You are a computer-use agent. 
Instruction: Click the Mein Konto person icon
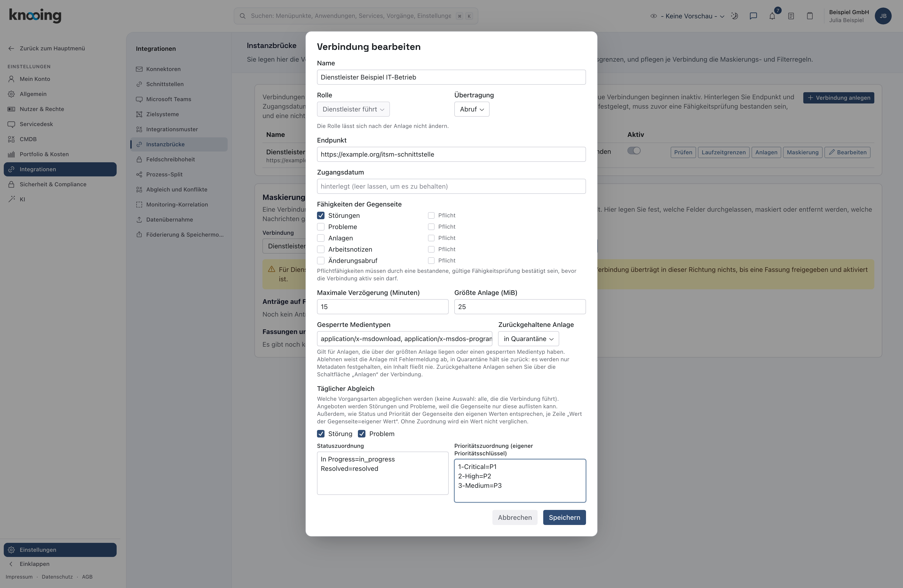tap(11, 79)
